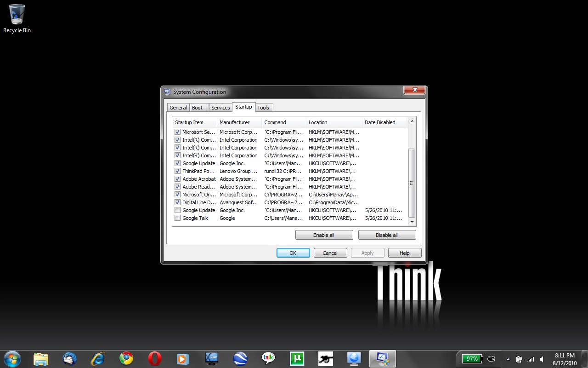Image resolution: width=588 pixels, height=368 pixels.
Task: Confirm with the OK button
Action: [x=293, y=253]
